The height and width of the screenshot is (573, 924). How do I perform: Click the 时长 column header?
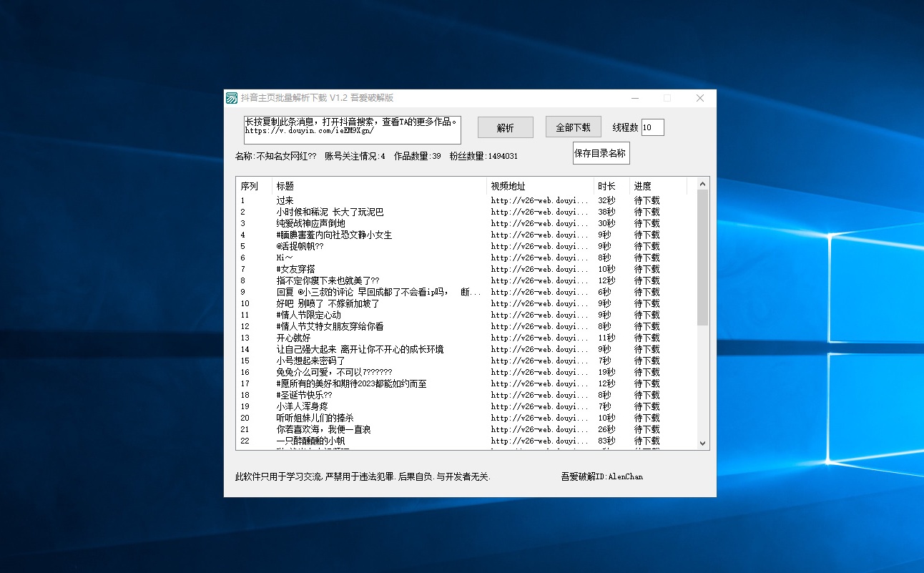click(x=612, y=186)
